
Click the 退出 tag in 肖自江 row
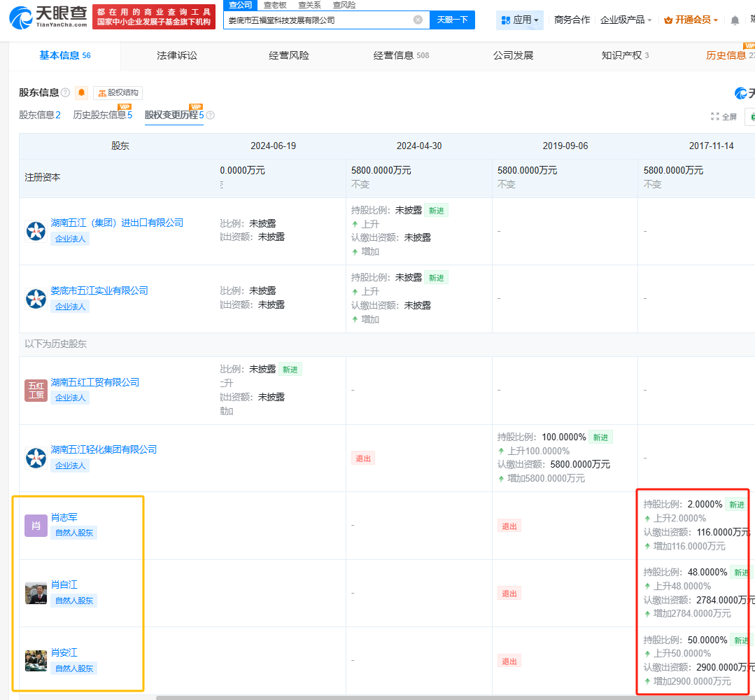[x=509, y=594]
